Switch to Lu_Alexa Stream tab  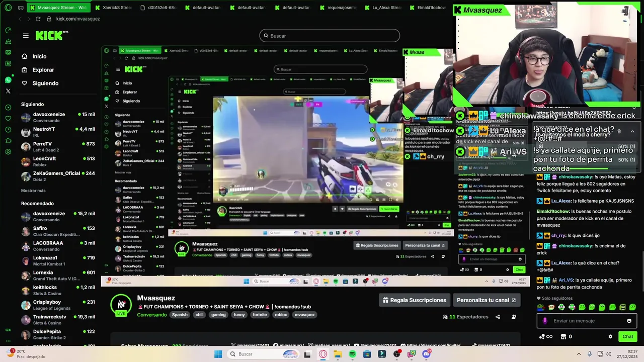(x=382, y=8)
